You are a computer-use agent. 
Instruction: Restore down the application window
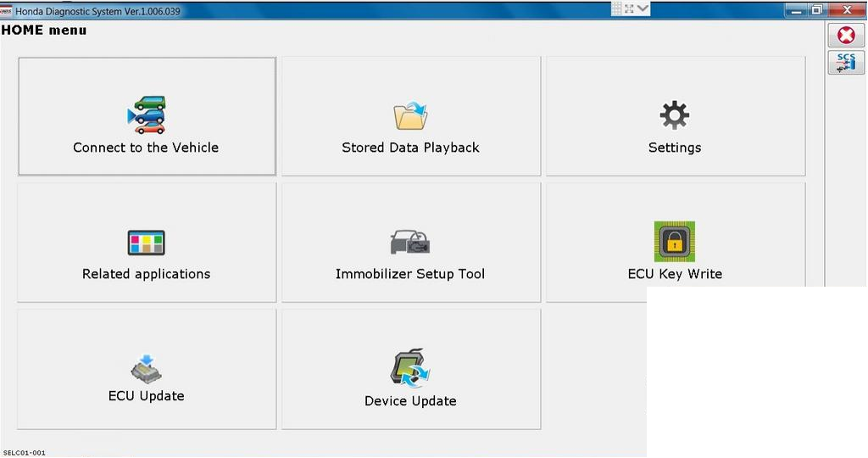point(816,9)
